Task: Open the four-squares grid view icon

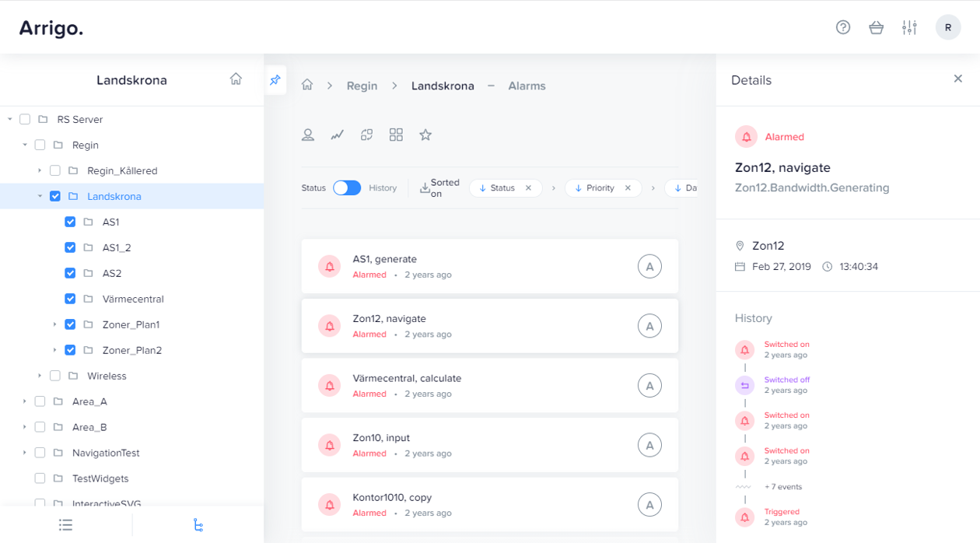Action: tap(396, 135)
